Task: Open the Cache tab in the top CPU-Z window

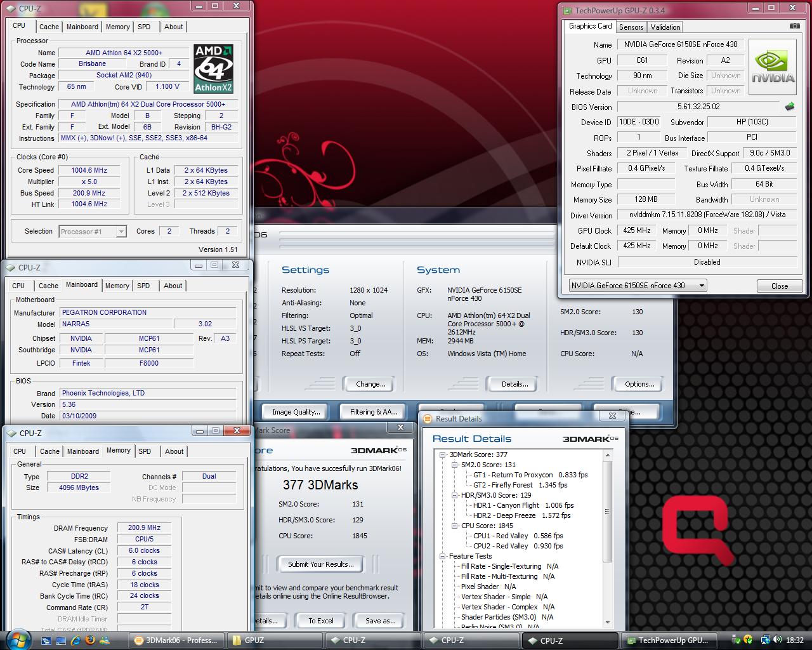Action: (x=49, y=27)
